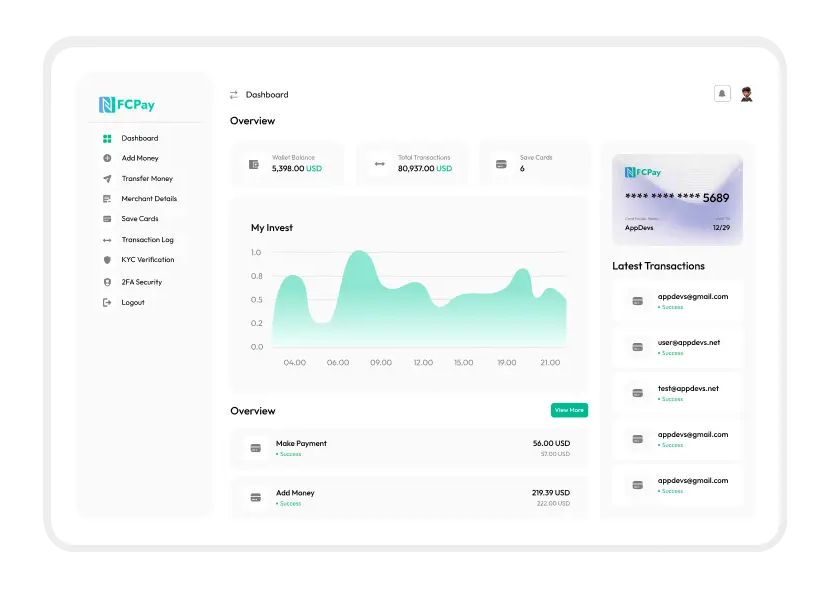
Task: Open the user profile avatar
Action: 746,94
